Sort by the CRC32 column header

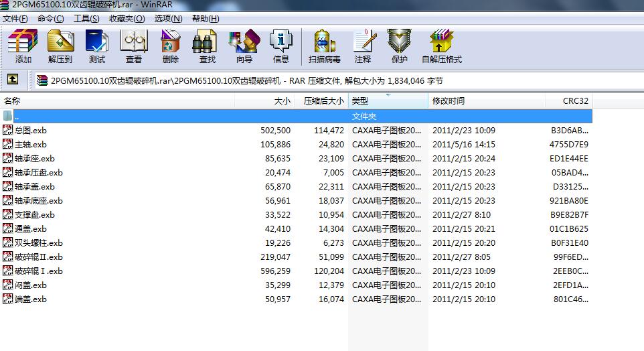click(569, 100)
